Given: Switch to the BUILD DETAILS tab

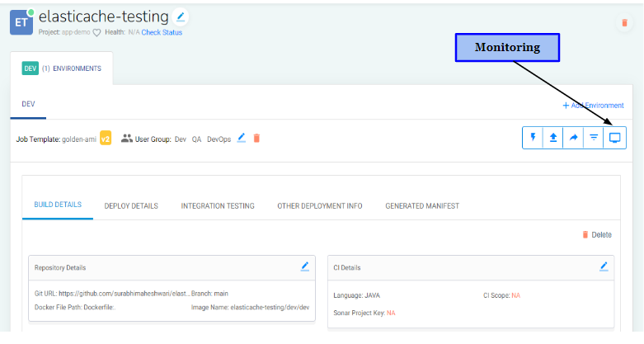Looking at the screenshot, I should tap(58, 205).
